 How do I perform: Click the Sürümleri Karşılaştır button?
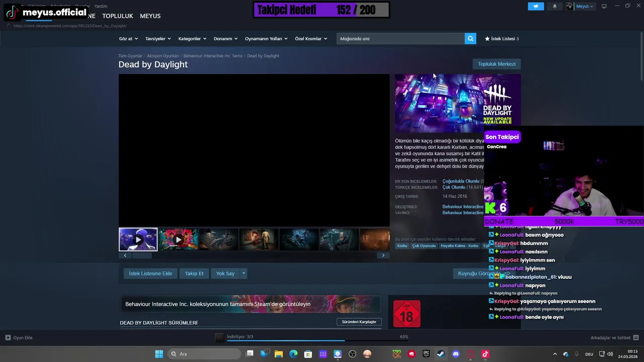[x=359, y=322]
